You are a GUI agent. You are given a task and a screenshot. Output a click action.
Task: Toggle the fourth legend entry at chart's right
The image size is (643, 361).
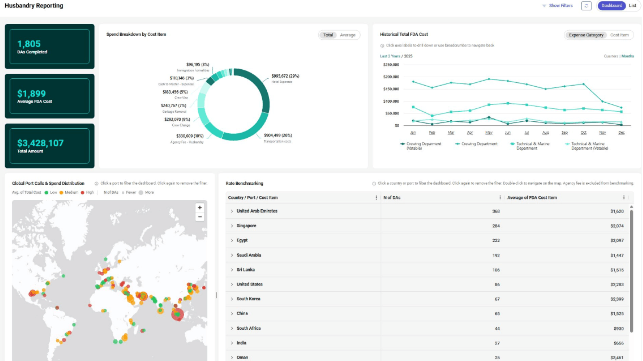(586, 146)
